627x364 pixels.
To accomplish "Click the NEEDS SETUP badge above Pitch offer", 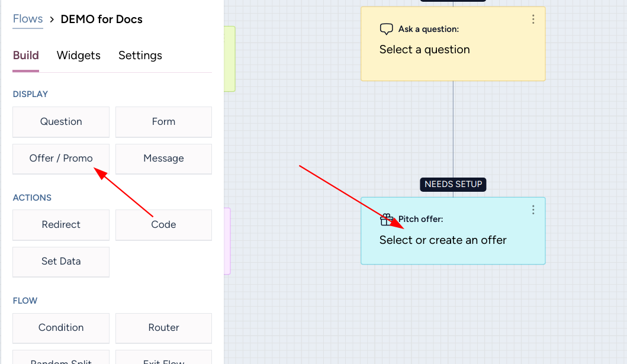I will [x=454, y=184].
